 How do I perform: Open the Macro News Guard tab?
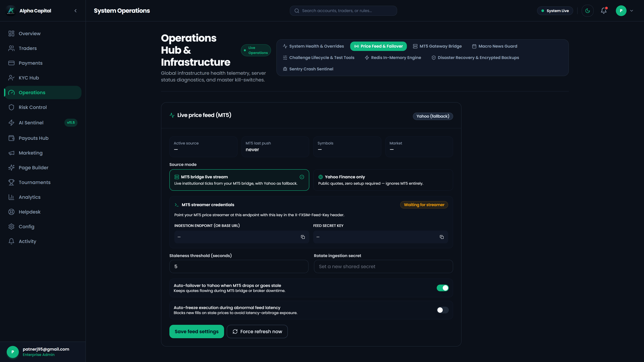495,46
